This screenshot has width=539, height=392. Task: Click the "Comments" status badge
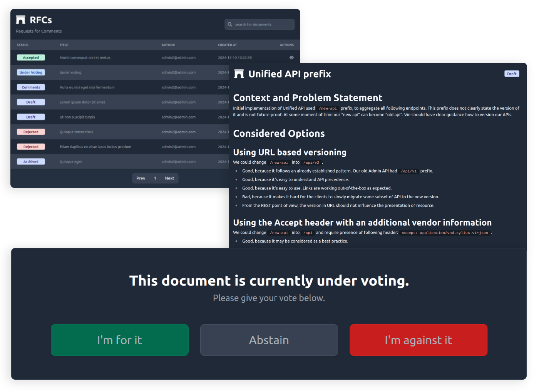coord(31,87)
